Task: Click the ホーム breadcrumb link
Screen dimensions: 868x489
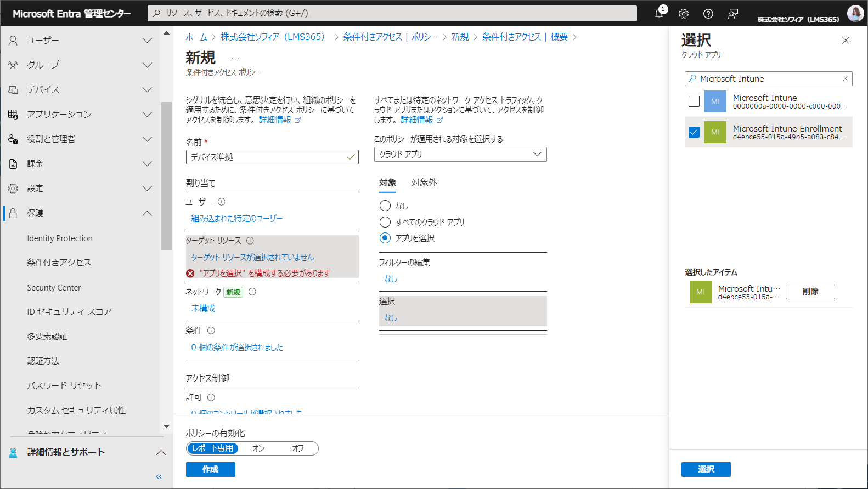Action: click(x=196, y=37)
